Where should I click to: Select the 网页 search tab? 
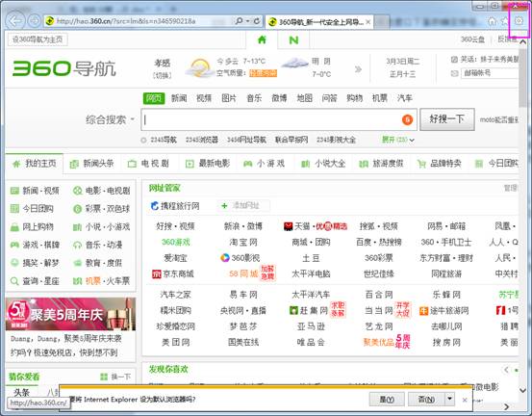coord(154,98)
